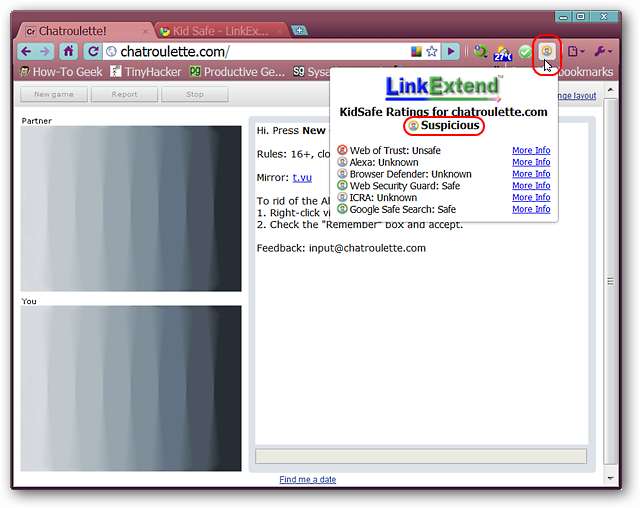This screenshot has height=508, width=640.
Task: Click the ICRA Unknown rating icon
Action: pyautogui.click(x=342, y=197)
